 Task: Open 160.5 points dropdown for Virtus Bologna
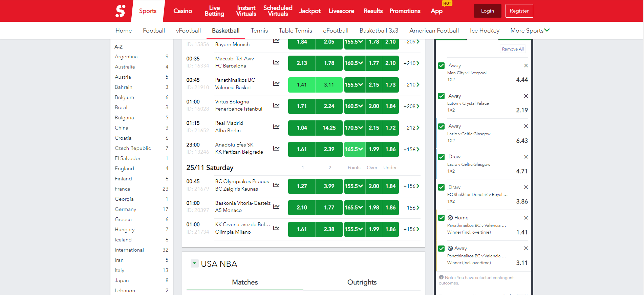(x=354, y=106)
